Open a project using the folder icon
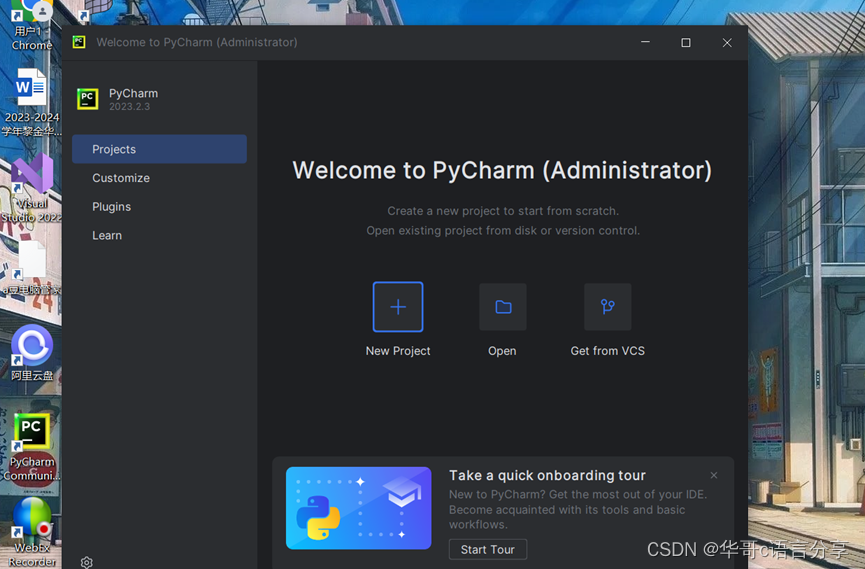Viewport: 865px width, 569px height. point(503,307)
